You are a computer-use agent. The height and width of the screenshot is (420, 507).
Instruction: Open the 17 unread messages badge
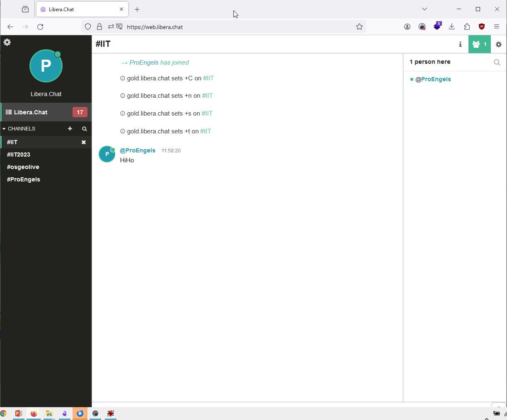(80, 112)
